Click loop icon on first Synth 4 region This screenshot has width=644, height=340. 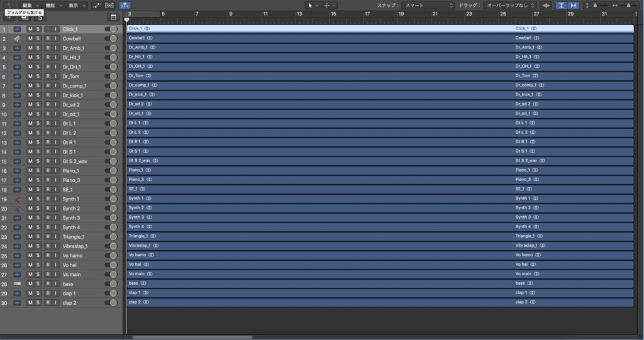click(x=150, y=227)
